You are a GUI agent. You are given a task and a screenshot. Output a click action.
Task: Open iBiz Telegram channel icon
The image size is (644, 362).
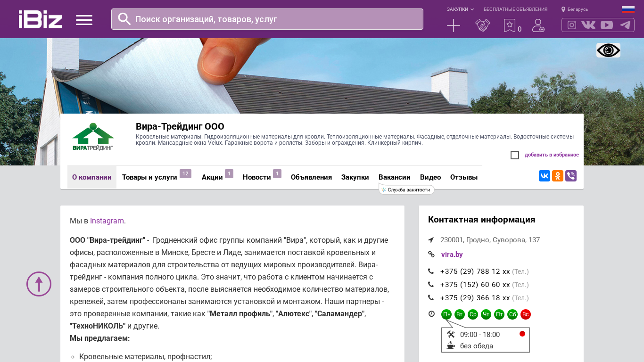tap(625, 25)
